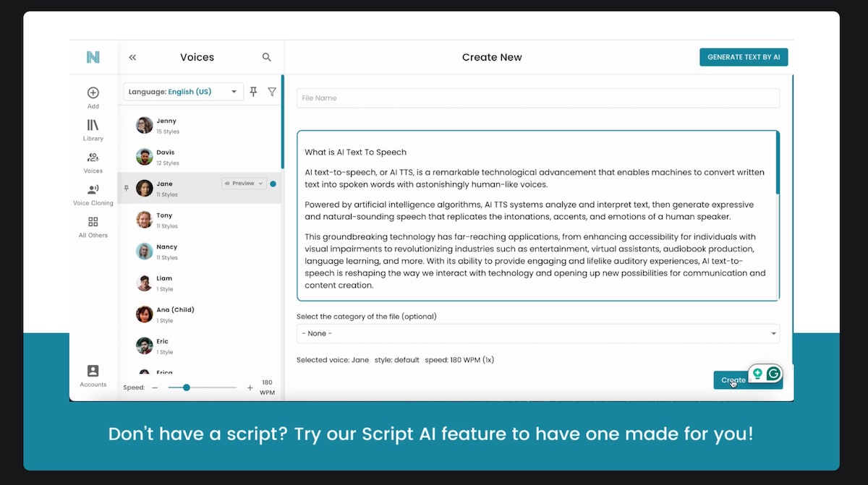Select the radio dot next to Jane
The width and height of the screenshot is (868, 485).
click(x=273, y=184)
